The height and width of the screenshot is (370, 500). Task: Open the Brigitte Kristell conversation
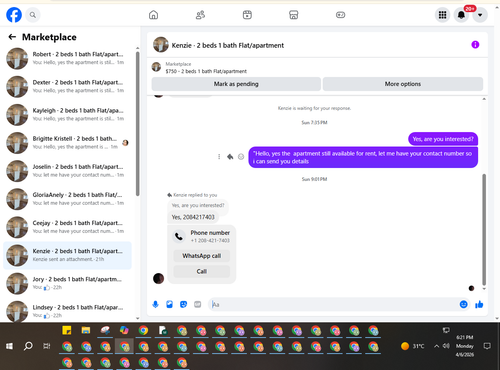[67, 143]
